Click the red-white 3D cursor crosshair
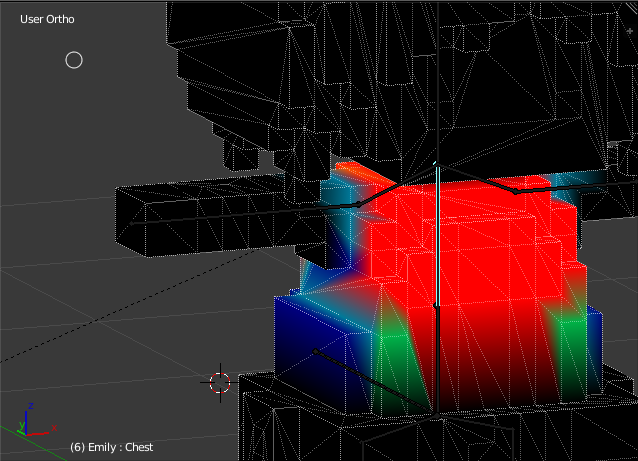 coord(220,383)
